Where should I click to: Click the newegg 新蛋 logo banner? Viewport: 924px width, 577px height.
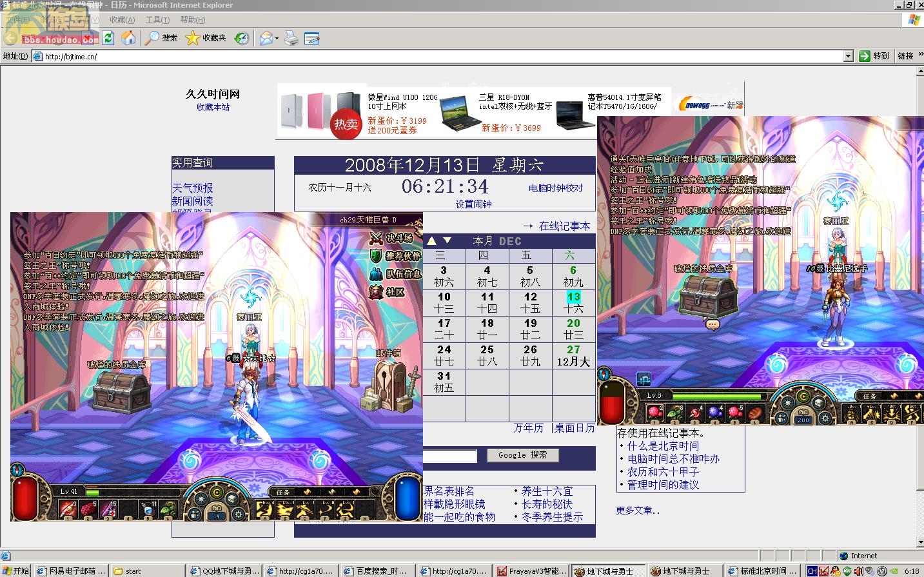pyautogui.click(x=710, y=104)
